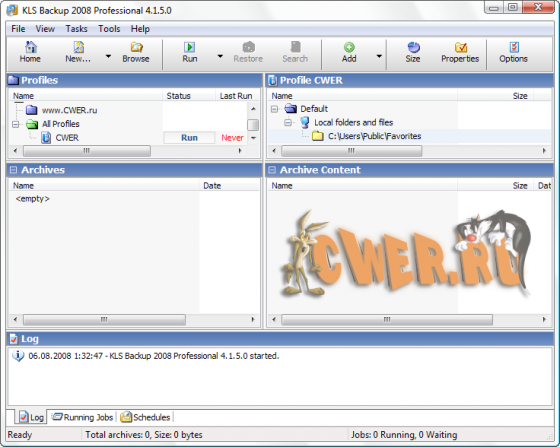This screenshot has height=447, width=560.
Task: Collapse the All Profiles tree node
Action: [16, 124]
